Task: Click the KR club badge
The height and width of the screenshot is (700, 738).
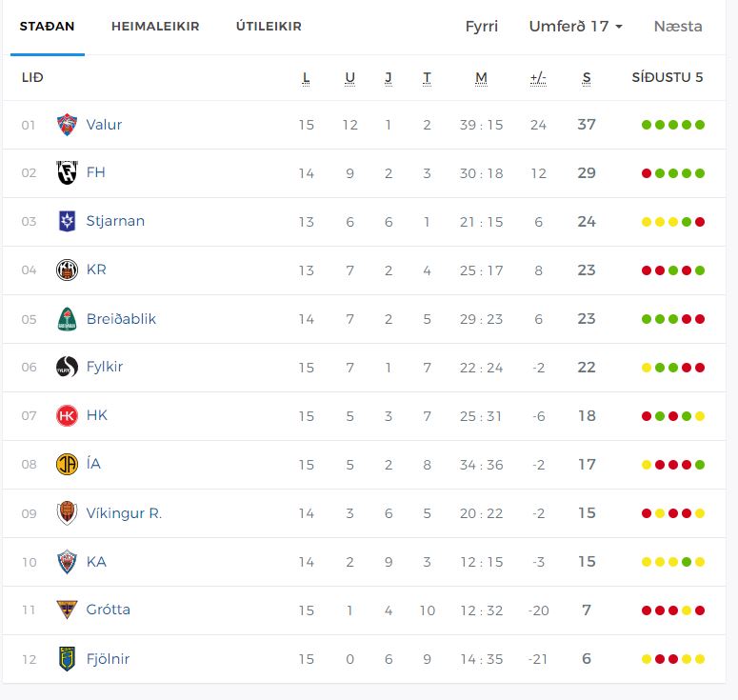Action: [x=67, y=270]
